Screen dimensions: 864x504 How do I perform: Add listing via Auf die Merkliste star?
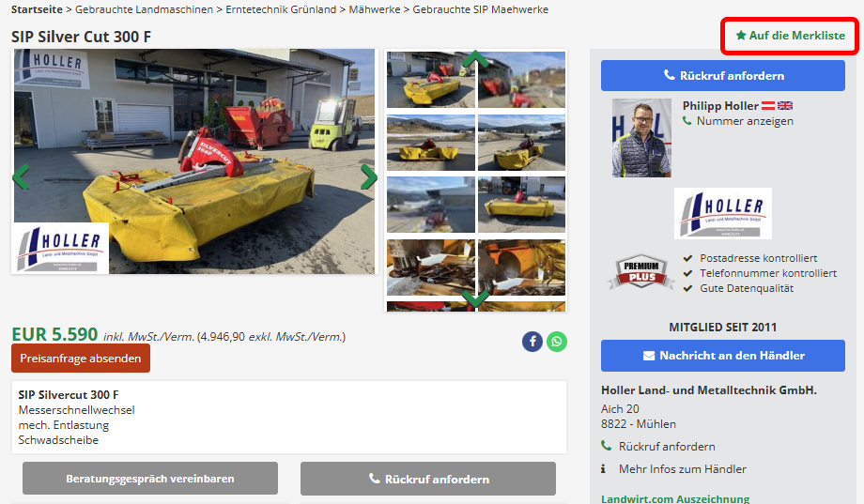[x=790, y=36]
